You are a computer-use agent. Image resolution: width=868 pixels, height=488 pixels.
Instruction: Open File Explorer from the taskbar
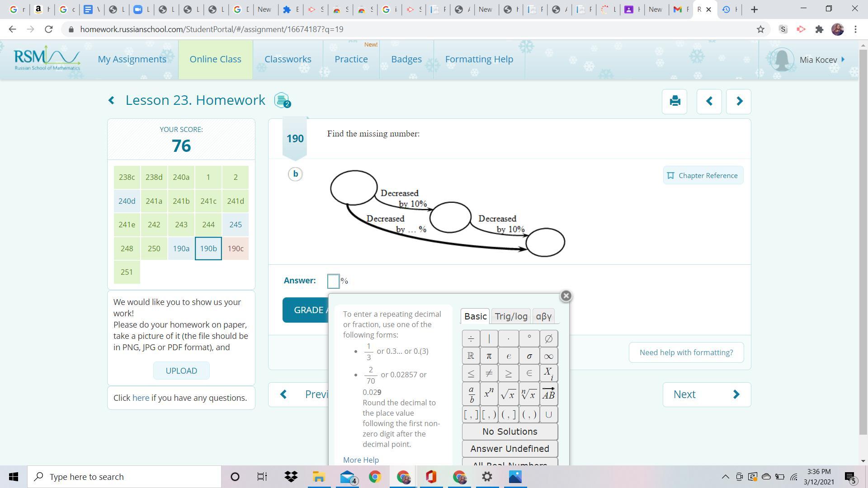[319, 477]
